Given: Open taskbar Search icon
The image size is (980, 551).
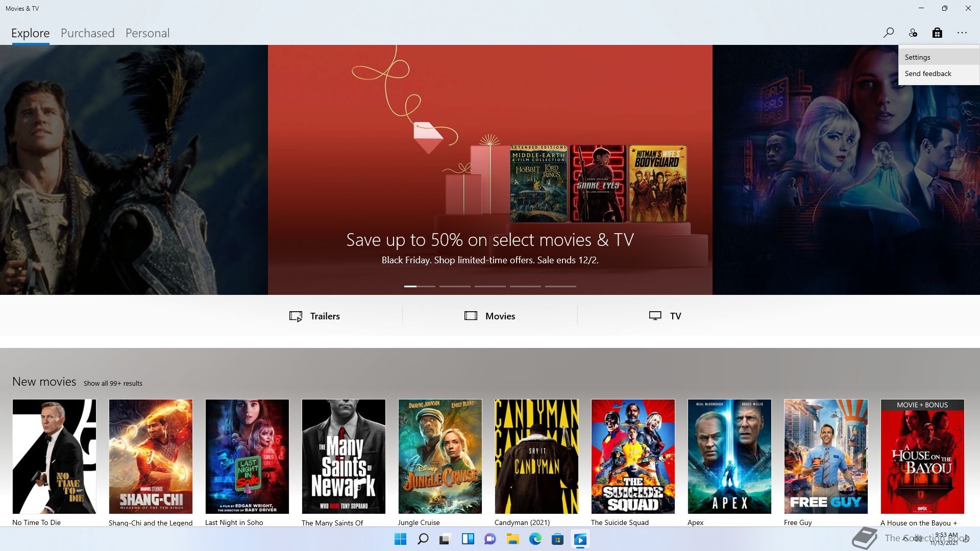Looking at the screenshot, I should (423, 539).
